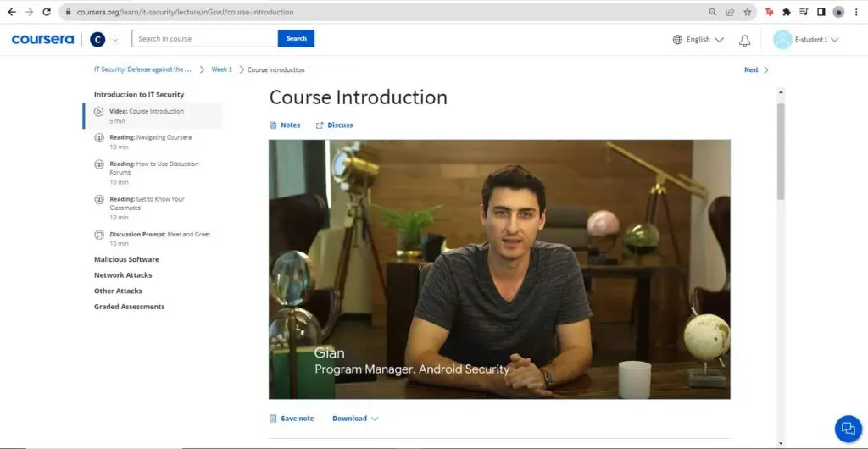
Task: Open the red Tp extension
Action: 769,12
